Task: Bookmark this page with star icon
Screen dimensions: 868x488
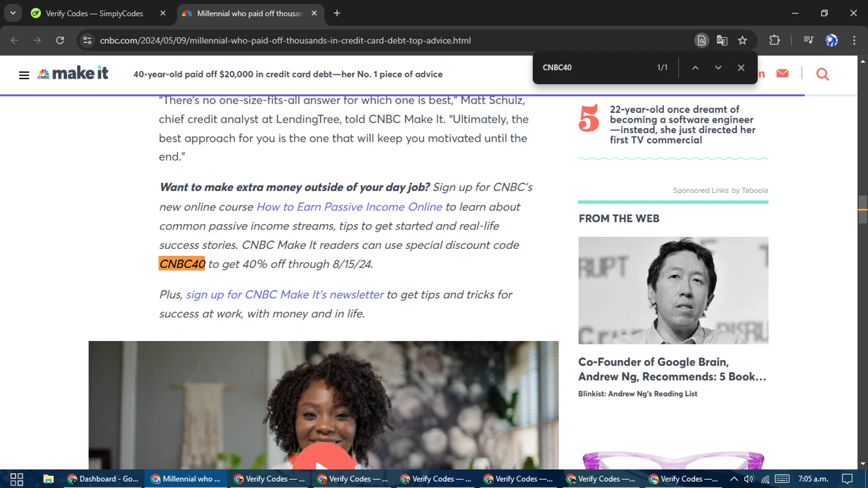Action: [x=742, y=41]
